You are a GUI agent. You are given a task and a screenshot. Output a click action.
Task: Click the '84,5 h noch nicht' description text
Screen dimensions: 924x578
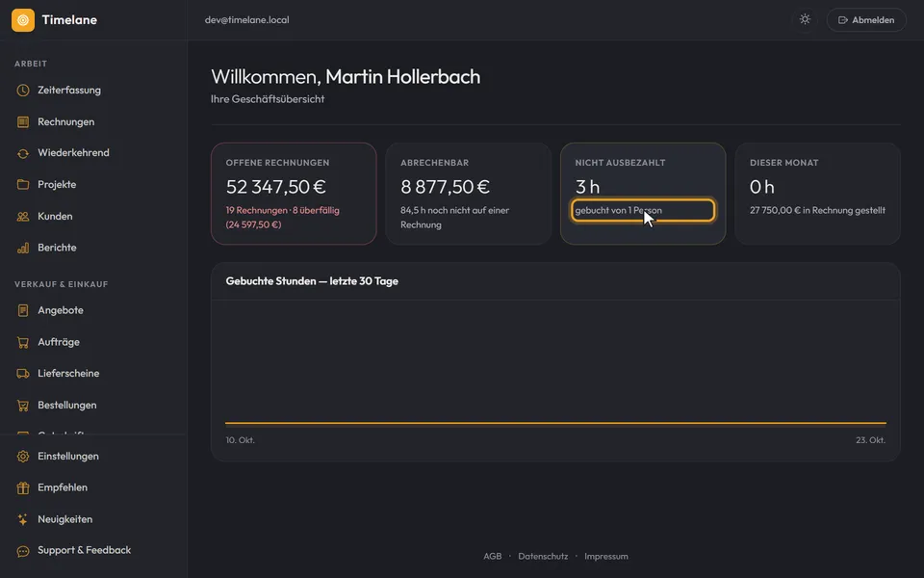tap(455, 218)
